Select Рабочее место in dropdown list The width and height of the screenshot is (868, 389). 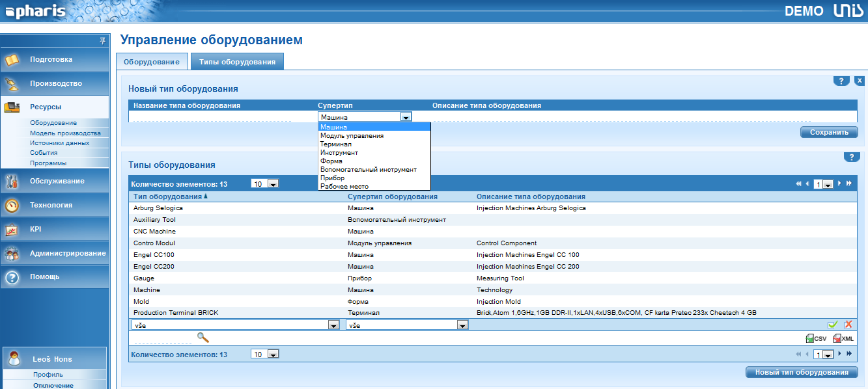[x=374, y=186]
